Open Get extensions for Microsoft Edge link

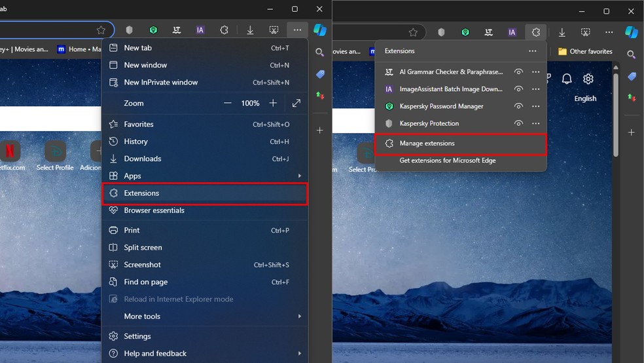(x=448, y=161)
